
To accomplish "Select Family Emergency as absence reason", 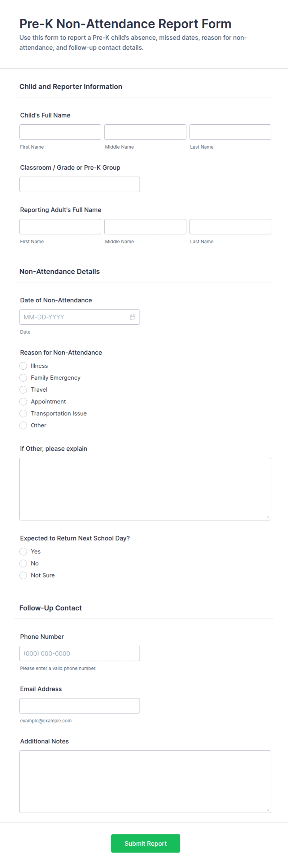I will coord(23,378).
